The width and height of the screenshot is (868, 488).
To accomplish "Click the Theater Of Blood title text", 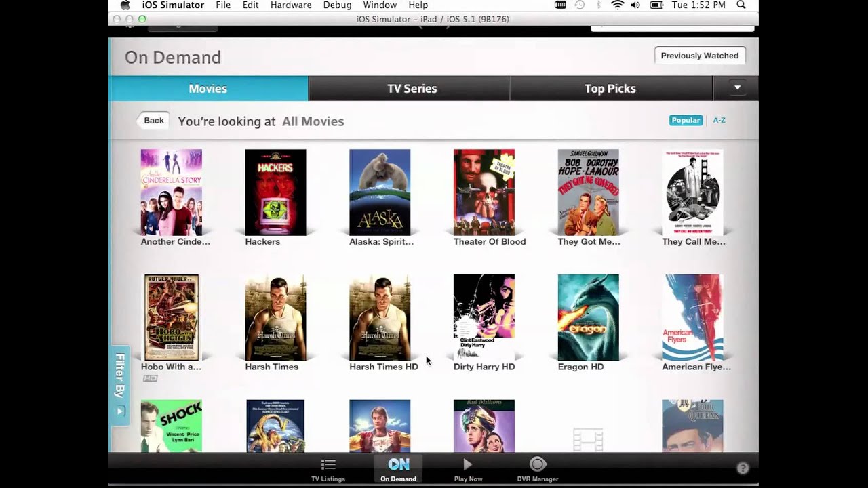I will tap(490, 241).
